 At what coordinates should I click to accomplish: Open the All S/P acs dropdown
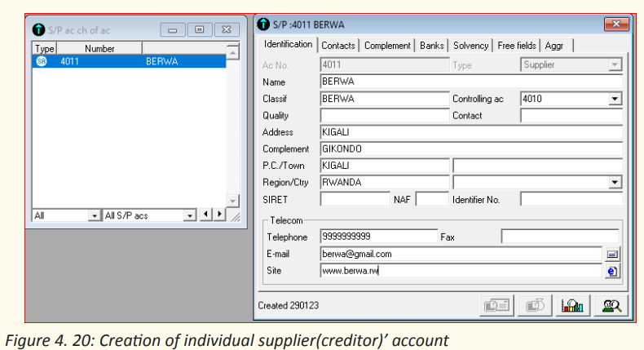coord(190,215)
